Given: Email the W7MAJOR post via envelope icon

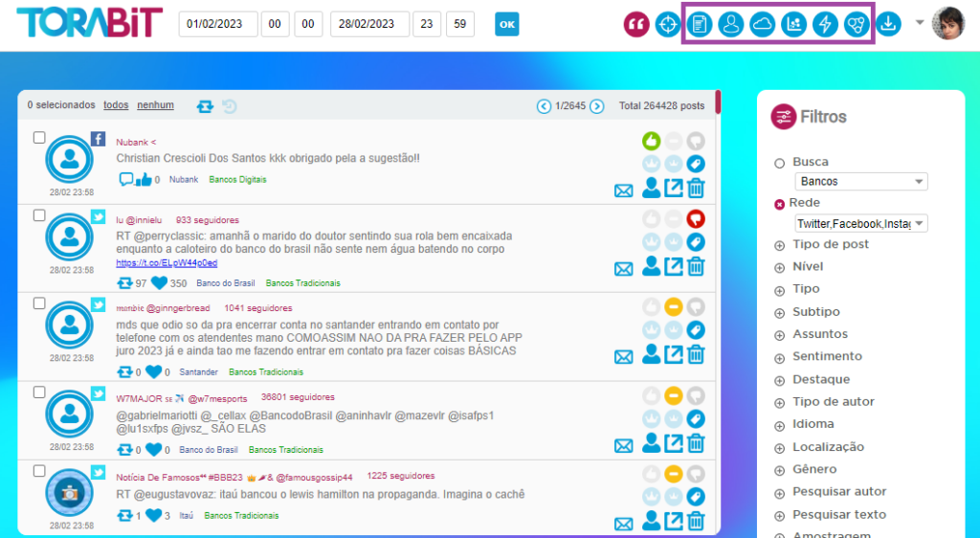Looking at the screenshot, I should pos(623,445).
